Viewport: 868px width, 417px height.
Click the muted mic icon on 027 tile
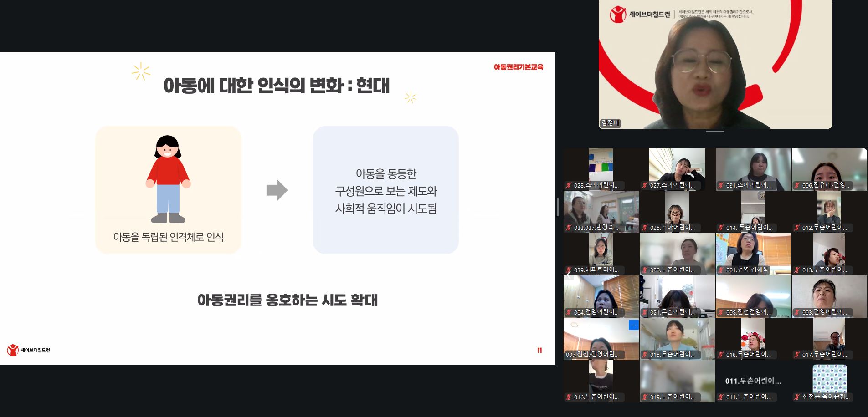(645, 185)
